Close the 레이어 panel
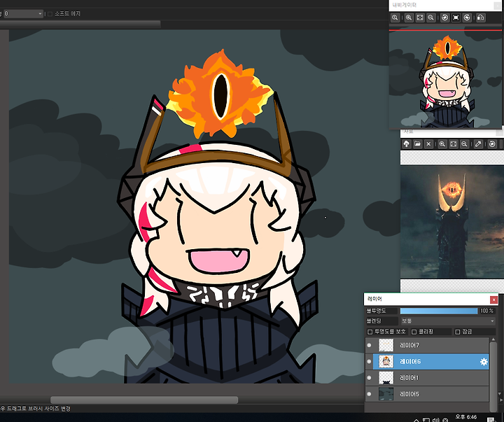This screenshot has width=504, height=422. click(x=493, y=300)
